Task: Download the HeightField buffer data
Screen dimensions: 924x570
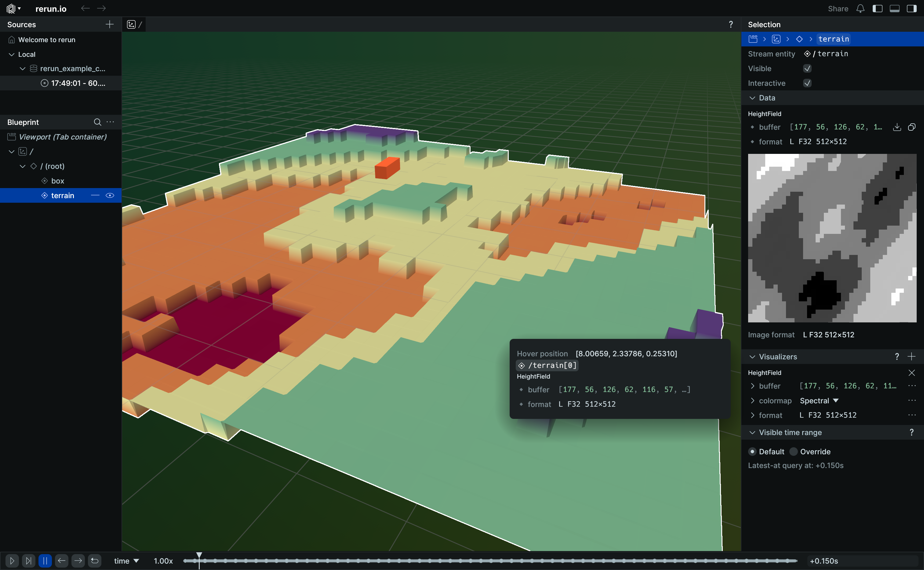Action: click(897, 127)
